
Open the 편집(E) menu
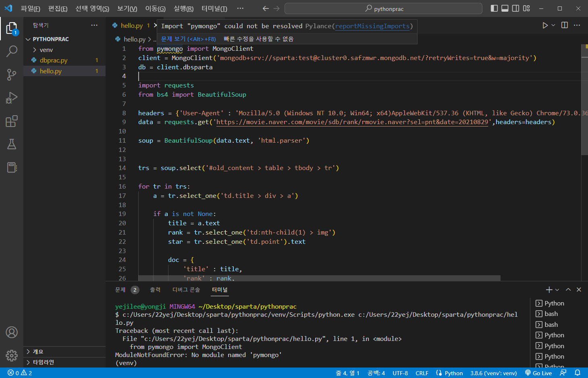pyautogui.click(x=58, y=8)
